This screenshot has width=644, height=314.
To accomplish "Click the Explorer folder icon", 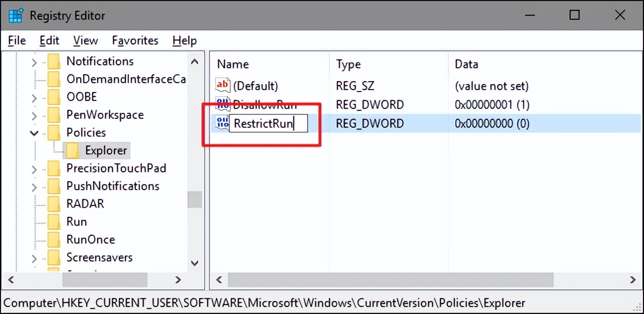I will (73, 150).
